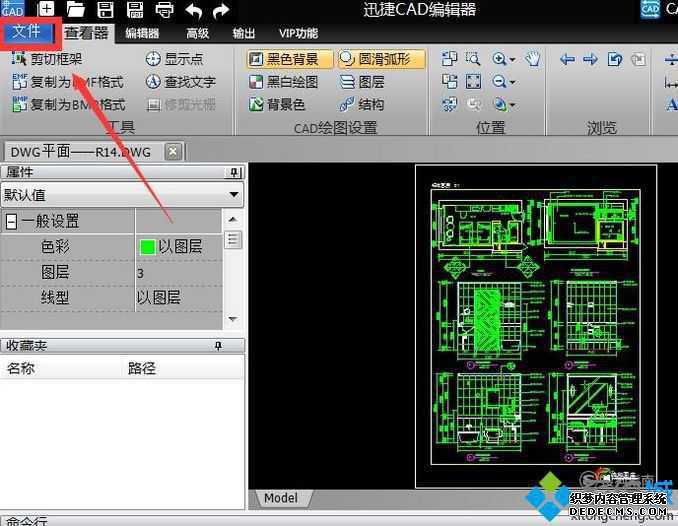Screen dimensions: 678x526
Task: Click the 路径 column header
Action: click(x=141, y=369)
